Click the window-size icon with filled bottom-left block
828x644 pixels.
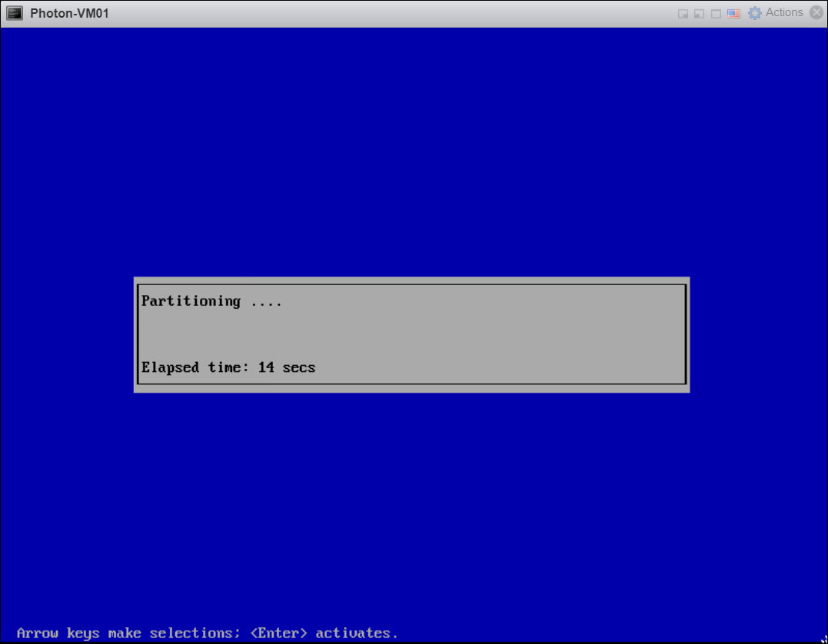[x=699, y=13]
